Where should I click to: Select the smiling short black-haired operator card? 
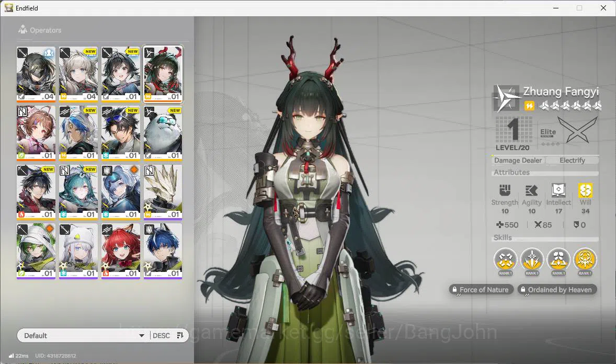point(121,74)
